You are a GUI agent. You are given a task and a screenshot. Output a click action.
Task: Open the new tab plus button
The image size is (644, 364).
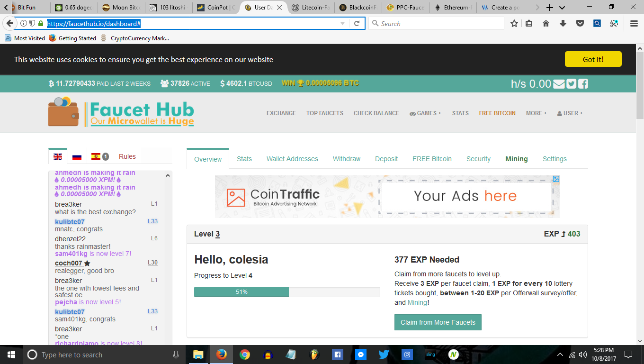(x=550, y=8)
